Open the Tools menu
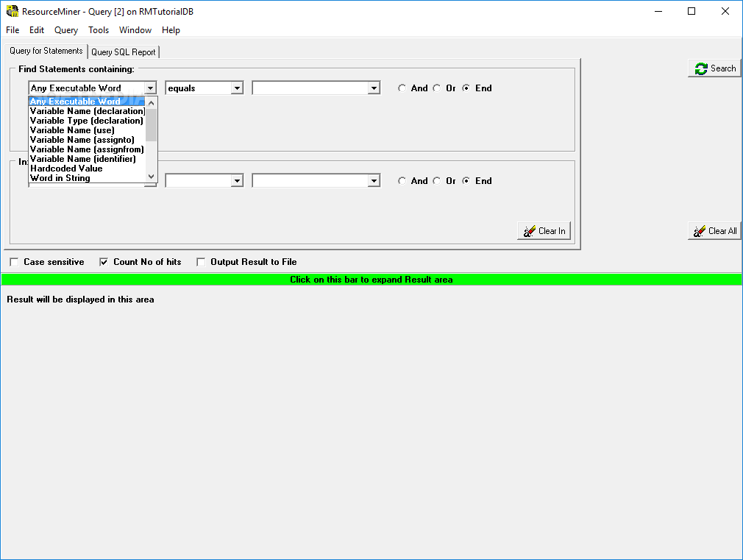Image resolution: width=743 pixels, height=560 pixels. (x=99, y=30)
